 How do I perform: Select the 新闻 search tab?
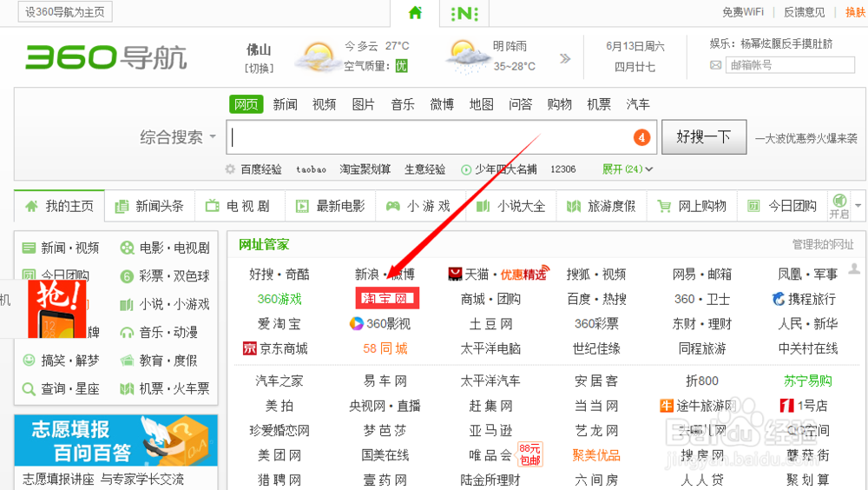(285, 104)
